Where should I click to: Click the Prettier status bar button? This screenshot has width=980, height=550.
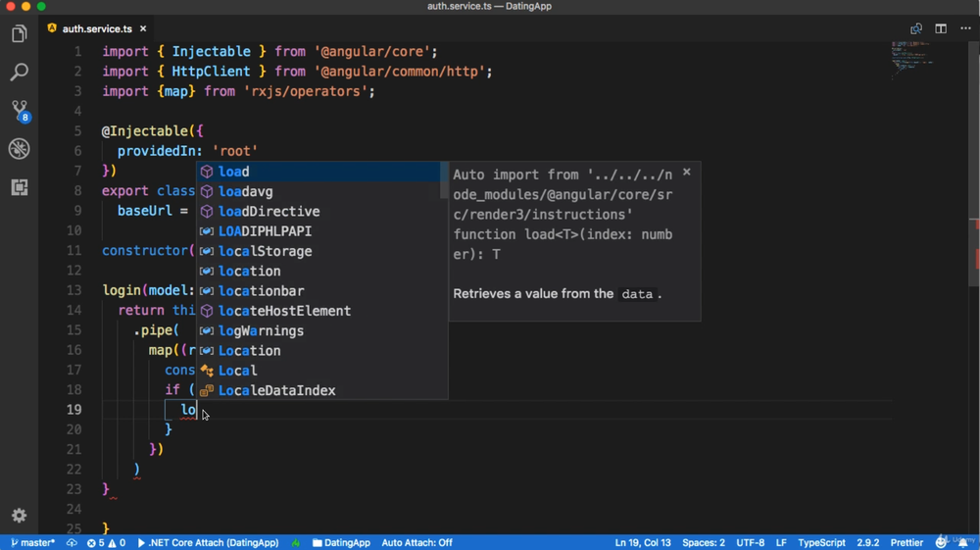pos(906,542)
